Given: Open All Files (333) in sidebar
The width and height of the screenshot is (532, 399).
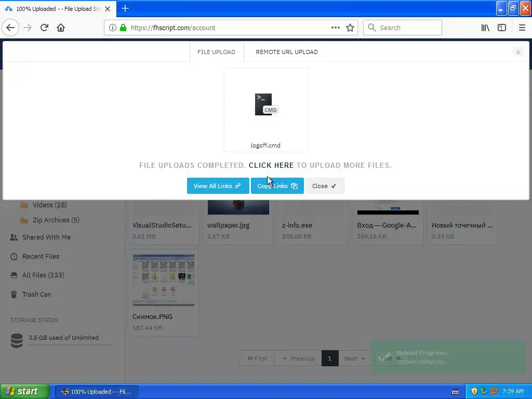Looking at the screenshot, I should pyautogui.click(x=43, y=275).
